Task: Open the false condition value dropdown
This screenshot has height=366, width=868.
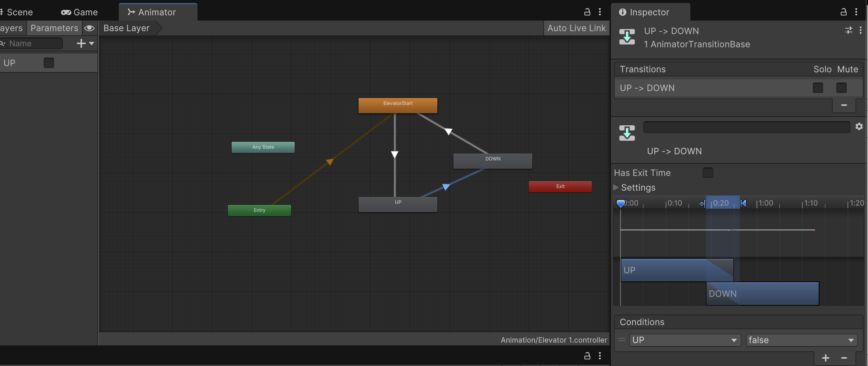Action: pyautogui.click(x=801, y=340)
